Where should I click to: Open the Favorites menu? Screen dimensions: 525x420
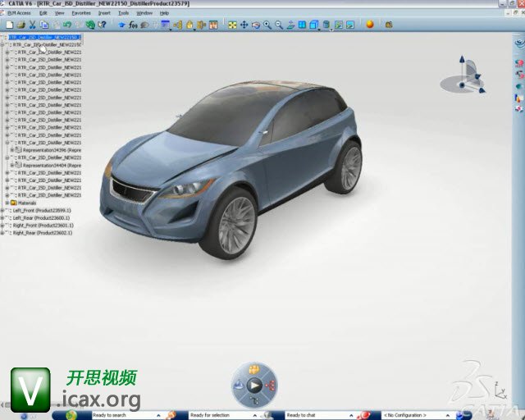[81, 13]
